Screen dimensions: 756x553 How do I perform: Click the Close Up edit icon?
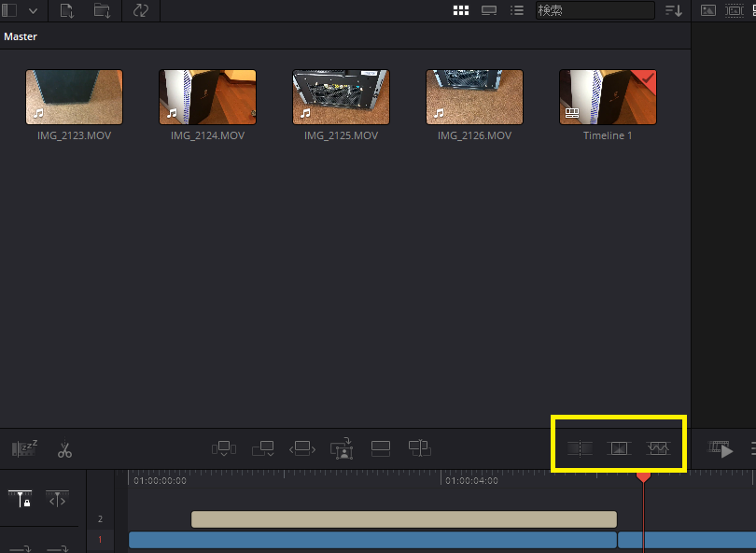coord(342,448)
